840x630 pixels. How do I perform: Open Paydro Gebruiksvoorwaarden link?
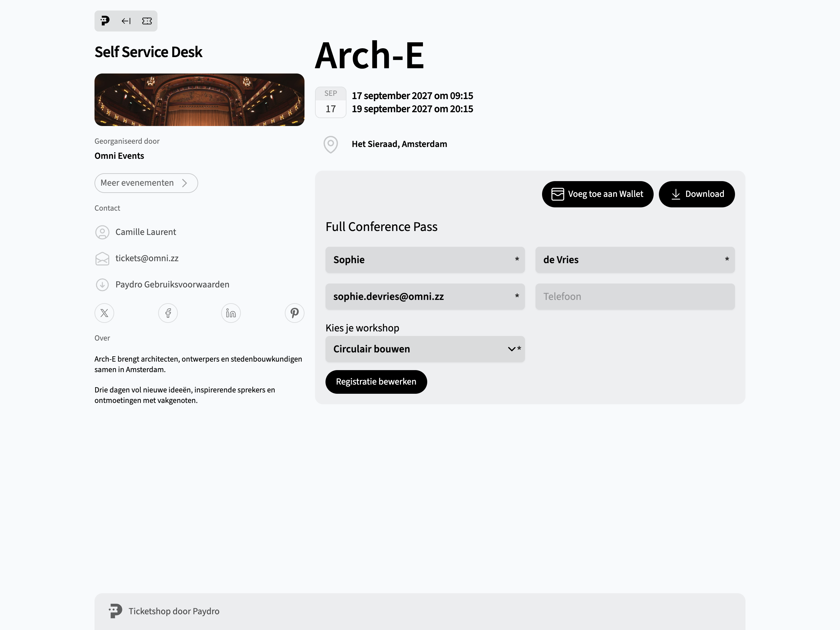[172, 284]
